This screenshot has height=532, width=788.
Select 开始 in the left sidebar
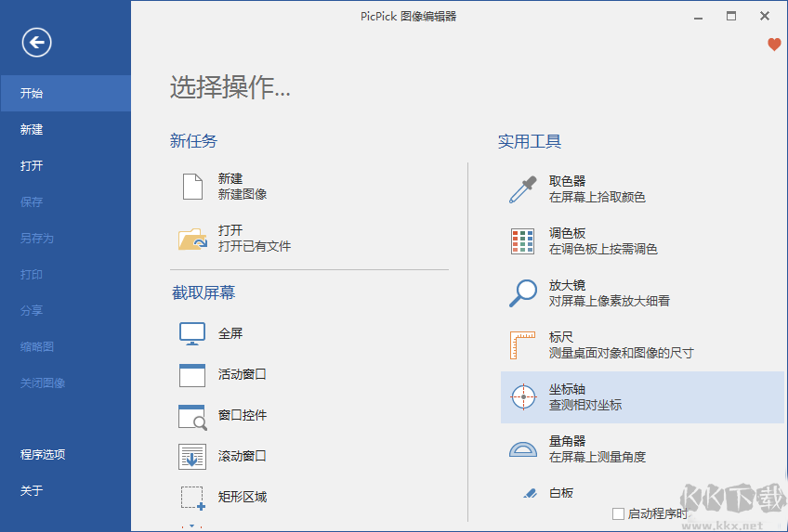[x=32, y=93]
